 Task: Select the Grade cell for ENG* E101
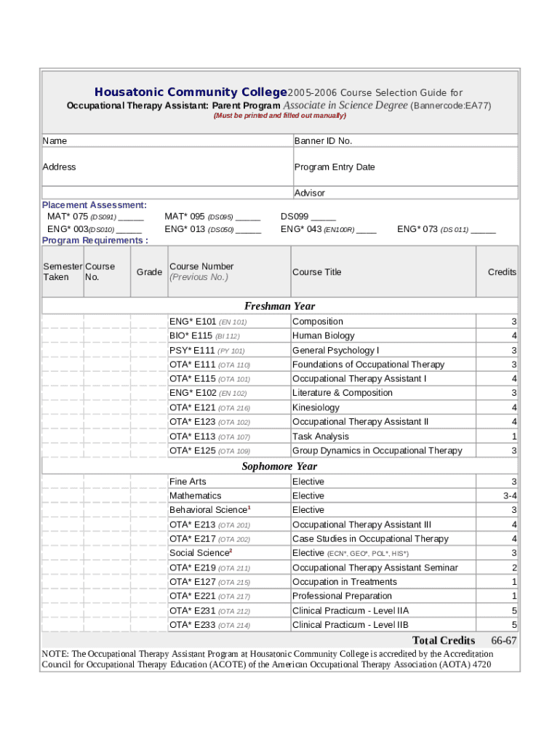tap(148, 322)
